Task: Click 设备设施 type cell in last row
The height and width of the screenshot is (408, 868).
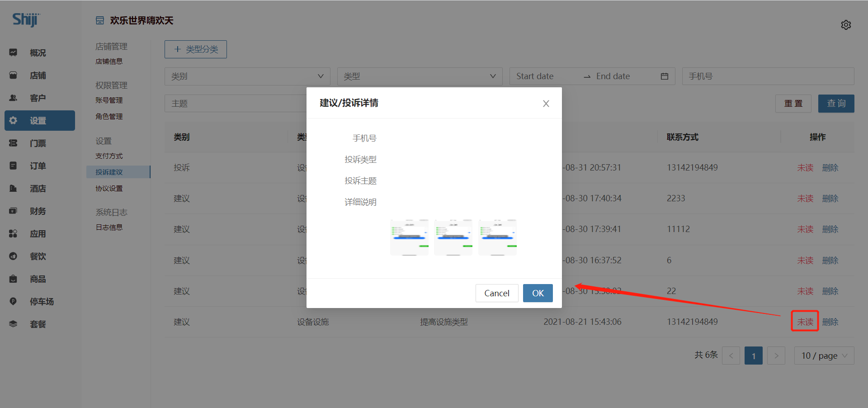Action: point(313,322)
